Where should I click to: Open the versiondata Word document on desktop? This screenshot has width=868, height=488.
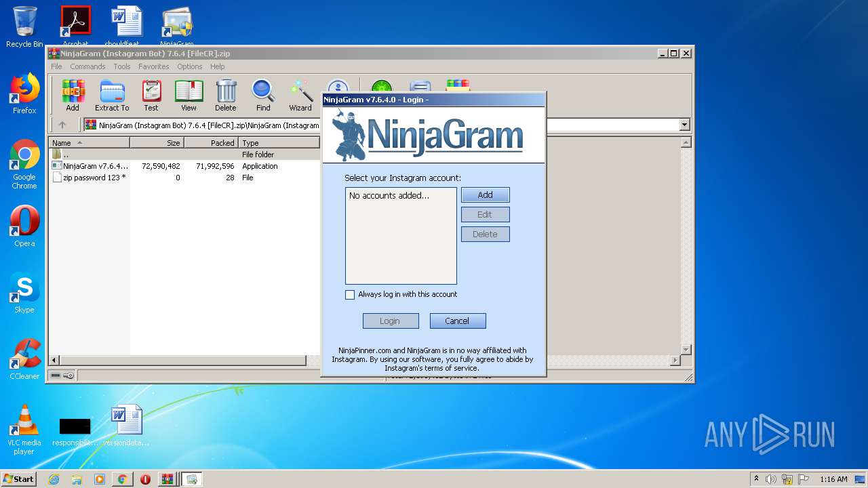[x=126, y=426]
